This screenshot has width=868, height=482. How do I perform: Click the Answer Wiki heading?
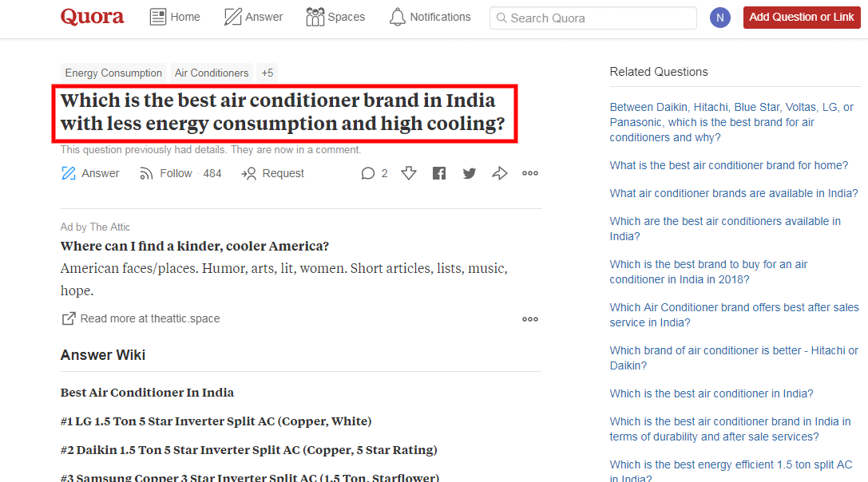[x=102, y=355]
